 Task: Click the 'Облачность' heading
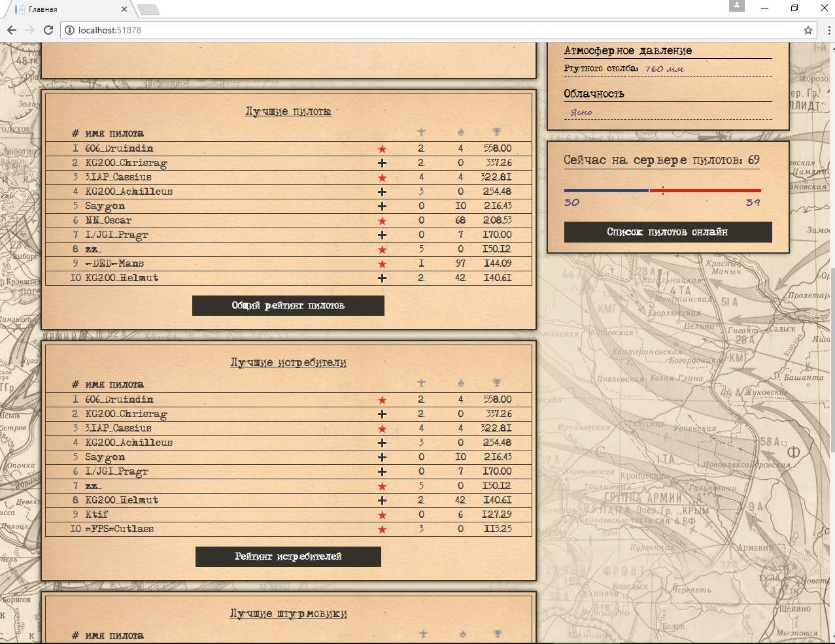(594, 93)
